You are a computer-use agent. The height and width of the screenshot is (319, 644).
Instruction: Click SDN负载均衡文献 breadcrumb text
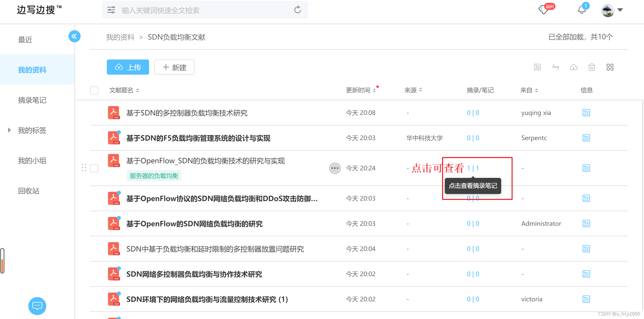click(x=177, y=37)
